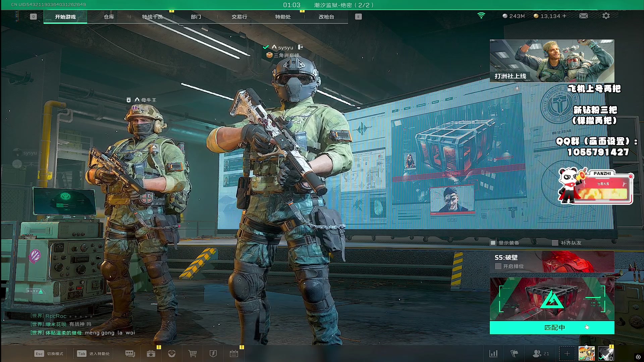This screenshot has height=362, width=644.
Task: Toggle 补齐队友 checkbox
Action: click(555, 243)
